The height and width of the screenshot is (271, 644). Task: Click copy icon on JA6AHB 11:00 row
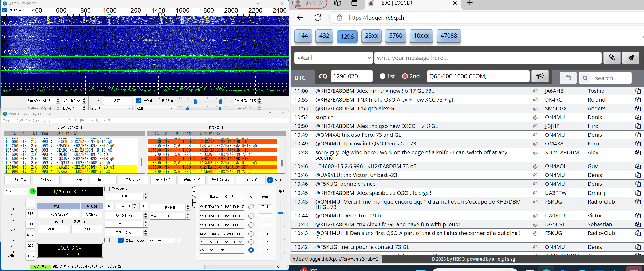pos(638,91)
